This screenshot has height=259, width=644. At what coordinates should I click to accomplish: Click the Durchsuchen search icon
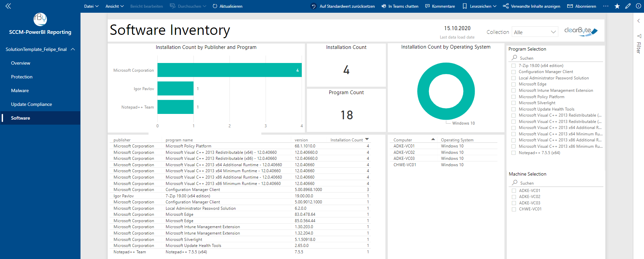(x=172, y=6)
